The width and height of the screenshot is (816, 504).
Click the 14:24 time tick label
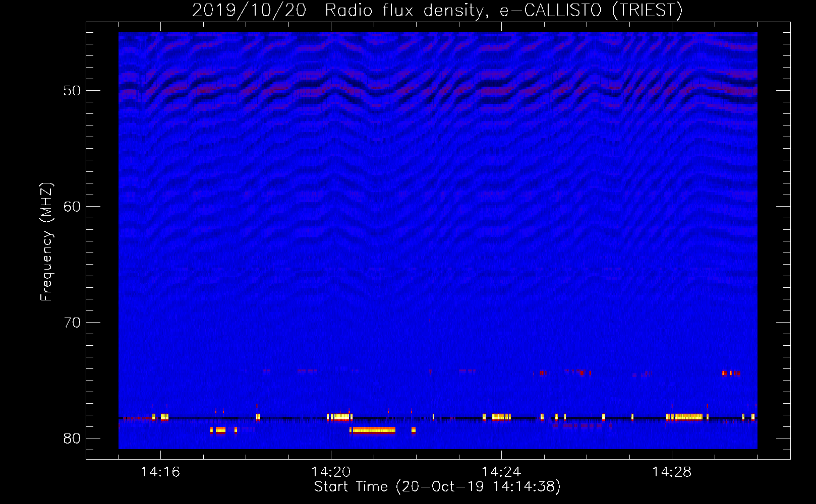click(501, 472)
